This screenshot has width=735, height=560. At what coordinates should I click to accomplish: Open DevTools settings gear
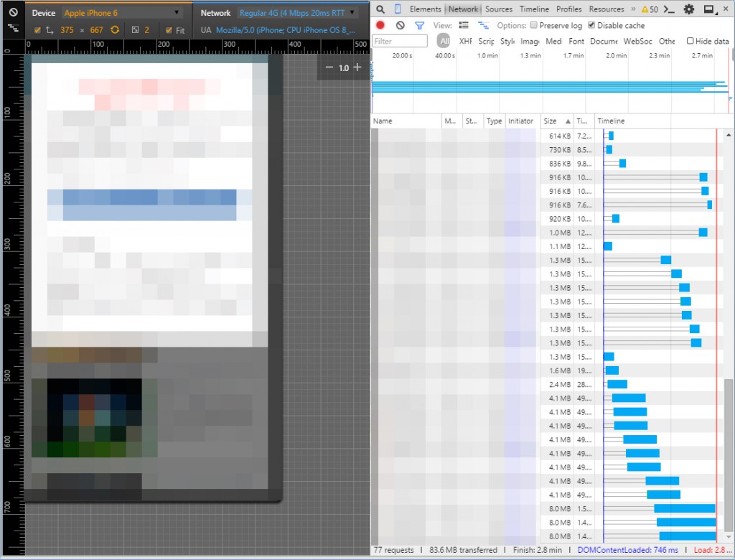[689, 9]
